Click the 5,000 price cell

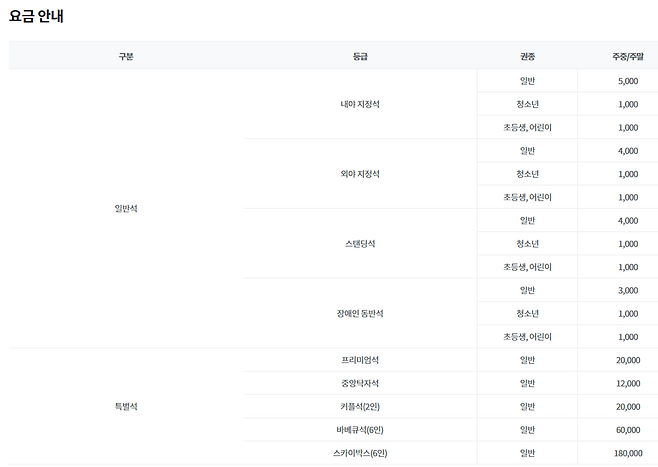(628, 81)
